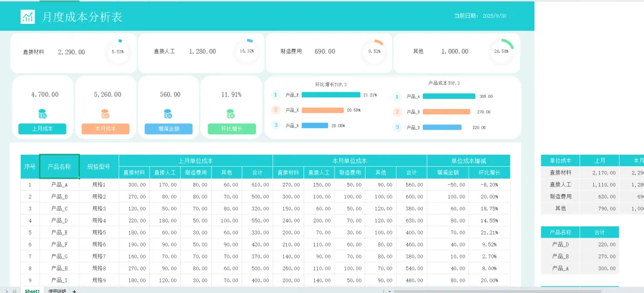644x293 pixels.
Task: Click the 上月单位成本 group header
Action: tap(196, 161)
